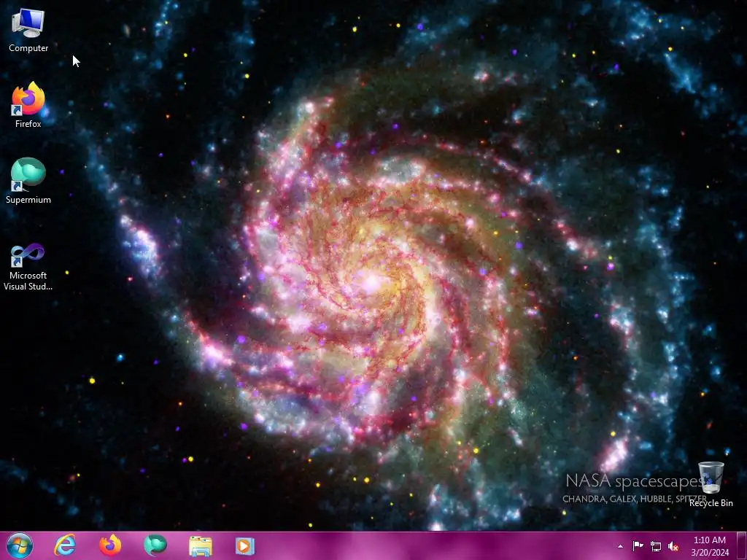
Task: Click the Firefox text label on the desktop
Action: click(x=28, y=124)
